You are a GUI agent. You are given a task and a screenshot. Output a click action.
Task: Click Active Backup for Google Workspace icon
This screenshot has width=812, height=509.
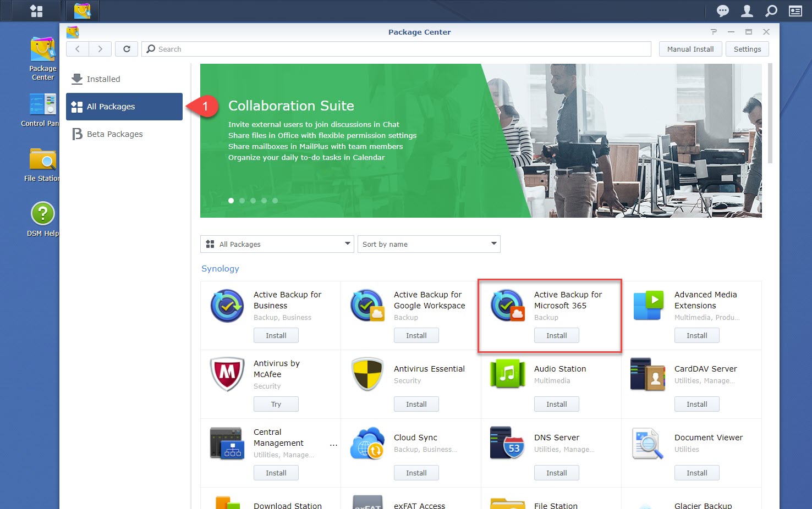pyautogui.click(x=367, y=306)
